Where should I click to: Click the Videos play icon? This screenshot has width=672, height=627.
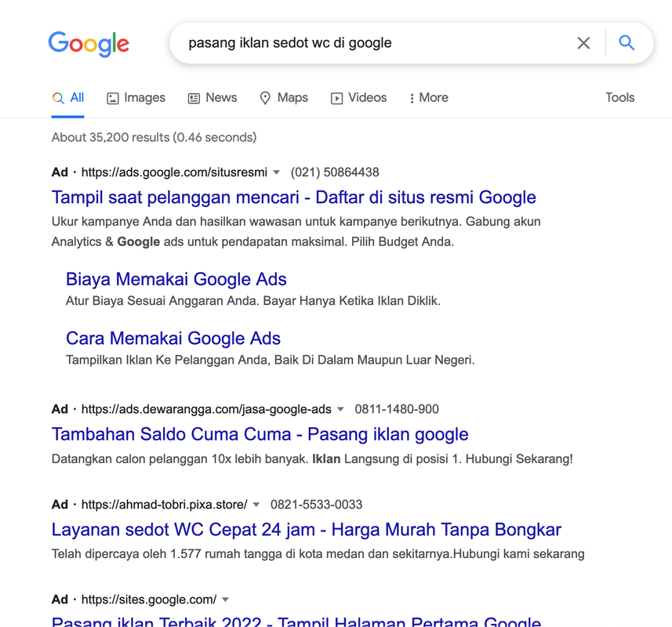pos(337,98)
